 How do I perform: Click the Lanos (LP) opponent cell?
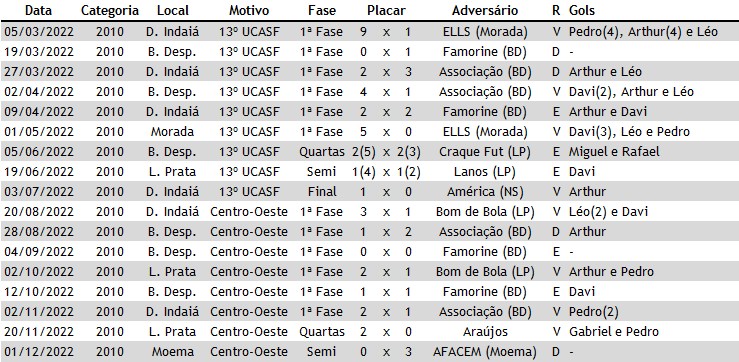click(485, 172)
